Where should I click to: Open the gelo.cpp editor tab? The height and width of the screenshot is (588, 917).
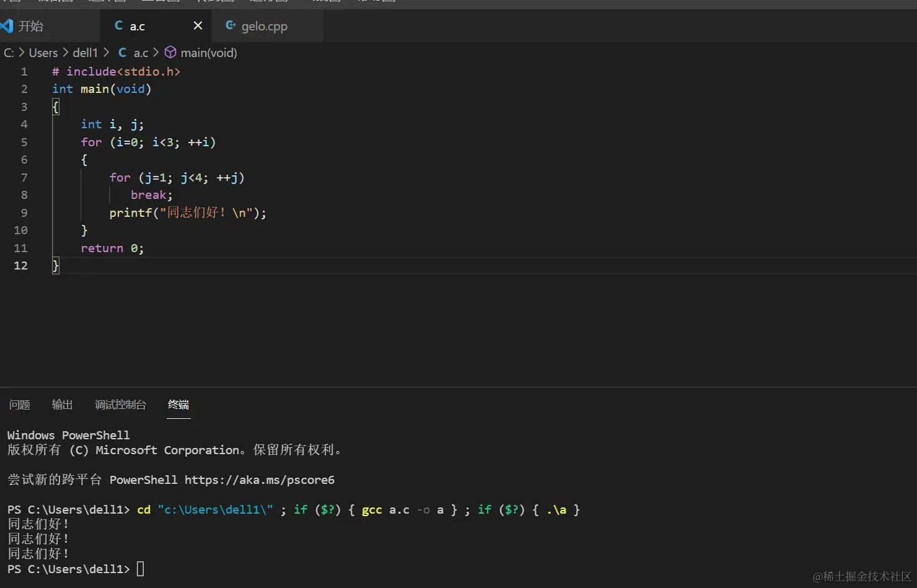point(266,26)
